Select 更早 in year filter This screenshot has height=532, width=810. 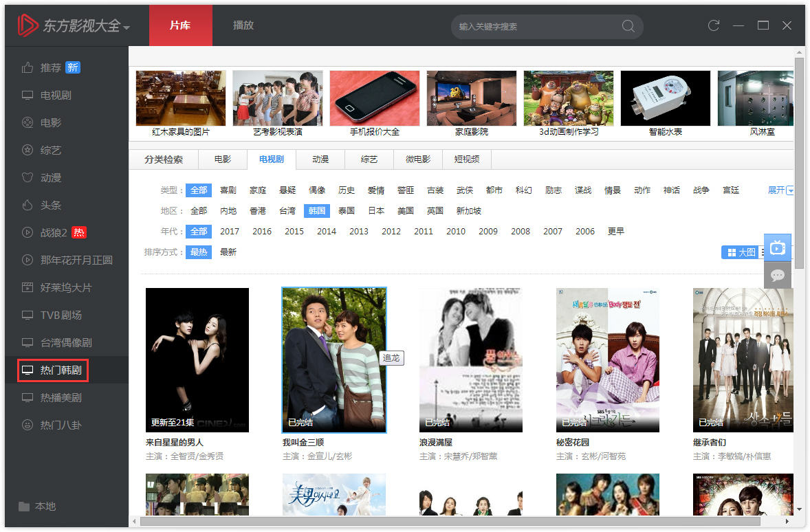[615, 232]
